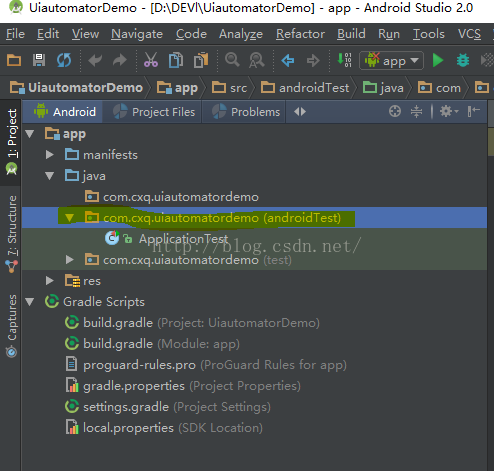Open the Build menu
The width and height of the screenshot is (494, 471).
point(351,34)
